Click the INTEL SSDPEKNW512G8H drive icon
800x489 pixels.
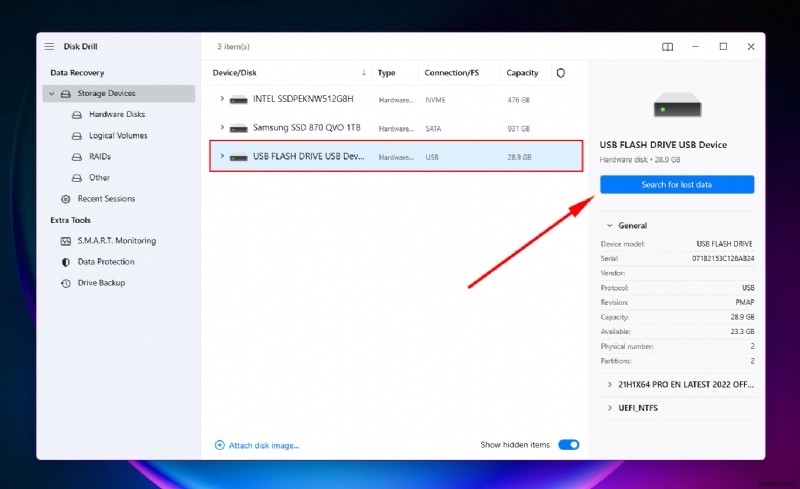[238, 100]
